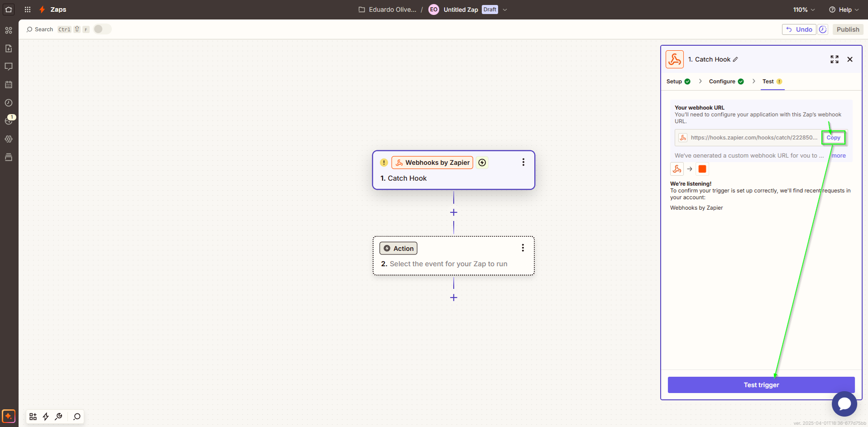868x427 pixels.
Task: Select the '1. Catch Hook' step label
Action: (x=403, y=178)
